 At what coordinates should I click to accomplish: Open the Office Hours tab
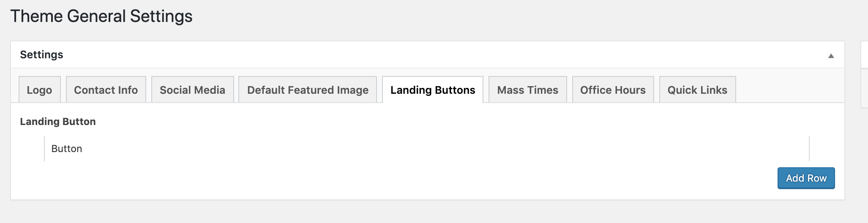tap(613, 90)
